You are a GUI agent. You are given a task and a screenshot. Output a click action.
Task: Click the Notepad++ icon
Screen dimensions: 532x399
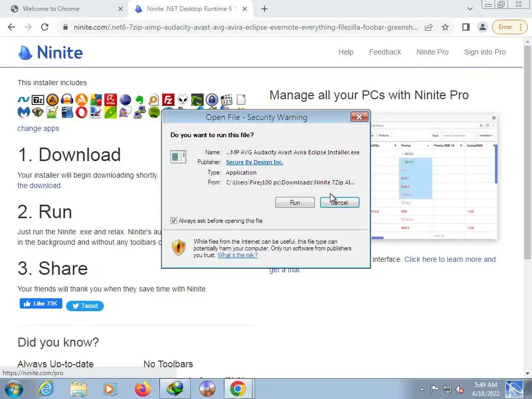pos(52,112)
